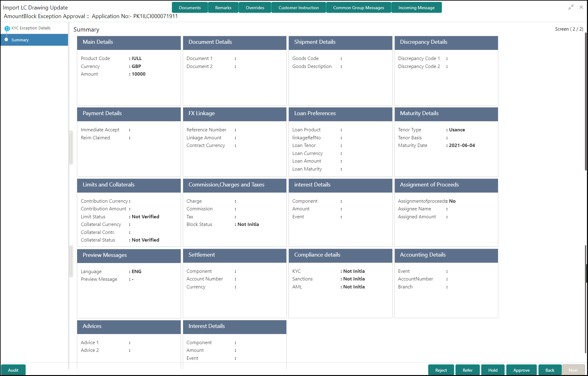
Task: Select Summary in the left sidebar
Action: tap(20, 40)
